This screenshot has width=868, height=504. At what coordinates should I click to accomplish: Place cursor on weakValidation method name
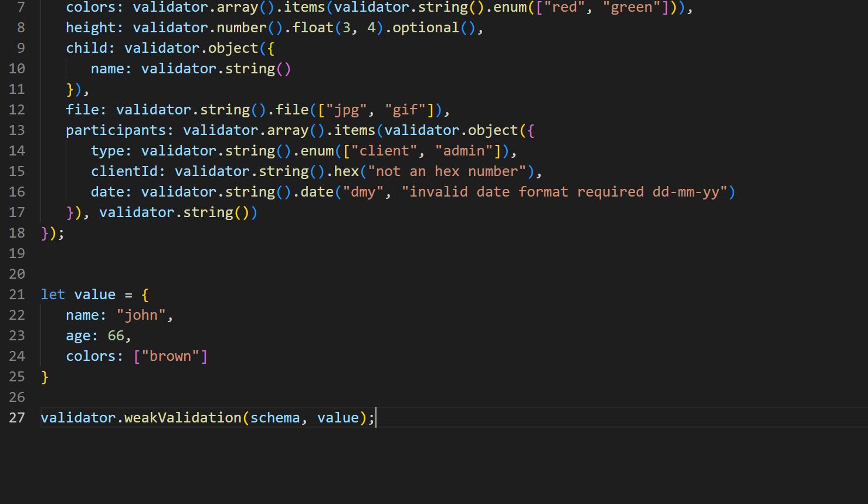point(183,418)
